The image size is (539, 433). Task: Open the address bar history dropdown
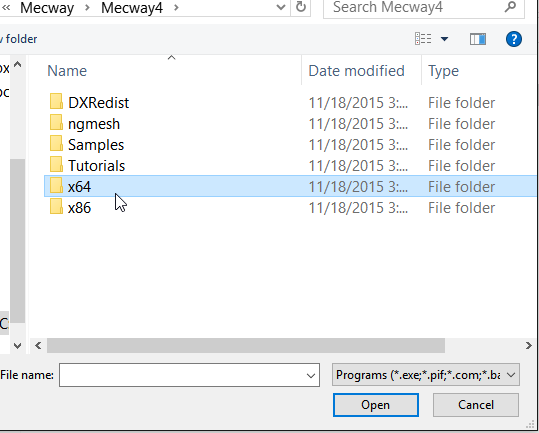tap(281, 7)
